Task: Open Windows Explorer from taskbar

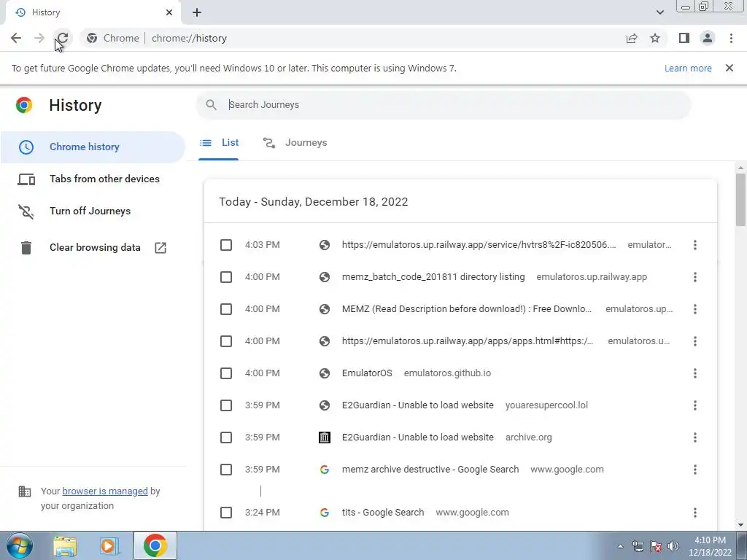Action: [x=65, y=545]
